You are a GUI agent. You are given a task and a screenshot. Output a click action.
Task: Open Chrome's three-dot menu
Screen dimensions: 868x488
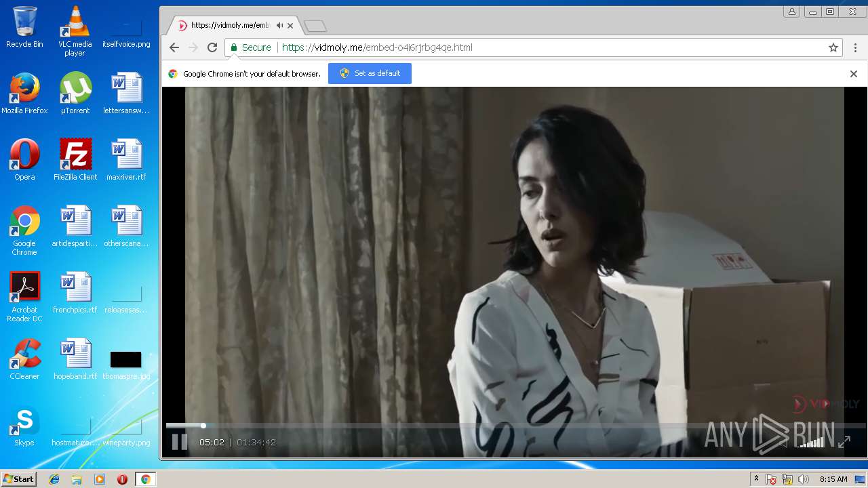click(x=856, y=47)
